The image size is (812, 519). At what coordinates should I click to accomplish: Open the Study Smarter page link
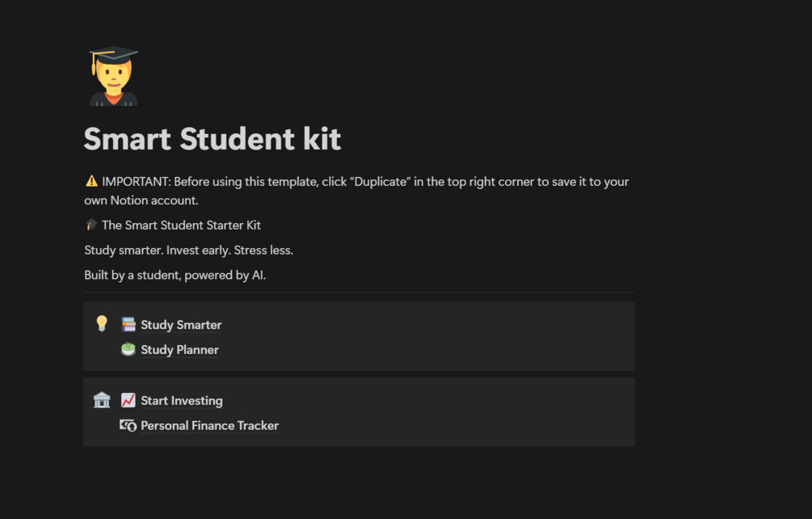181,325
